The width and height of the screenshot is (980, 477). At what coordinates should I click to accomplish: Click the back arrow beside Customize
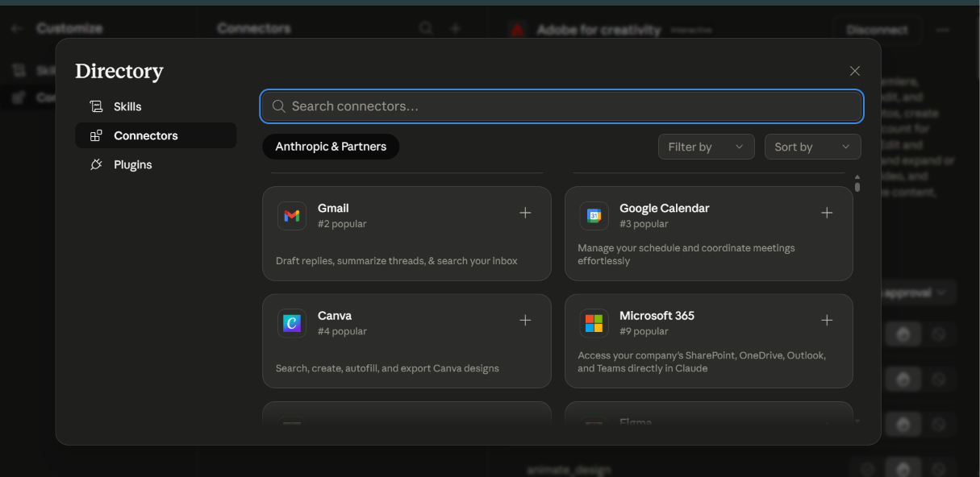pos(17,28)
